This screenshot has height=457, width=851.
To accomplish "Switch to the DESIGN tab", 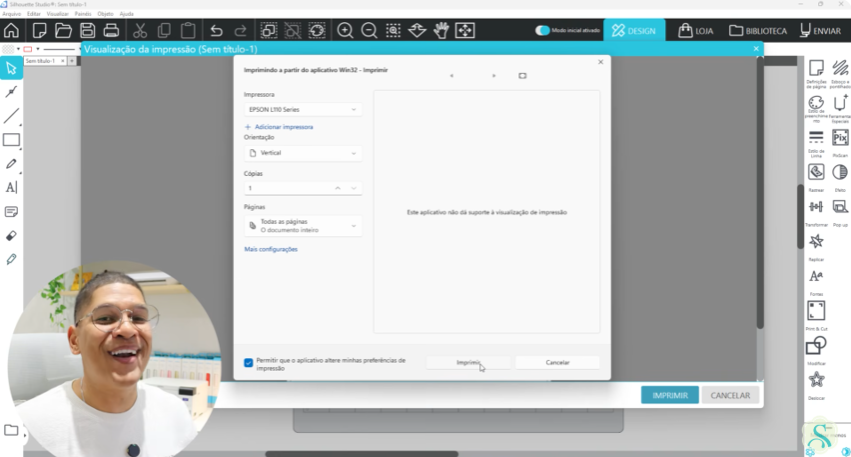I will (x=634, y=31).
